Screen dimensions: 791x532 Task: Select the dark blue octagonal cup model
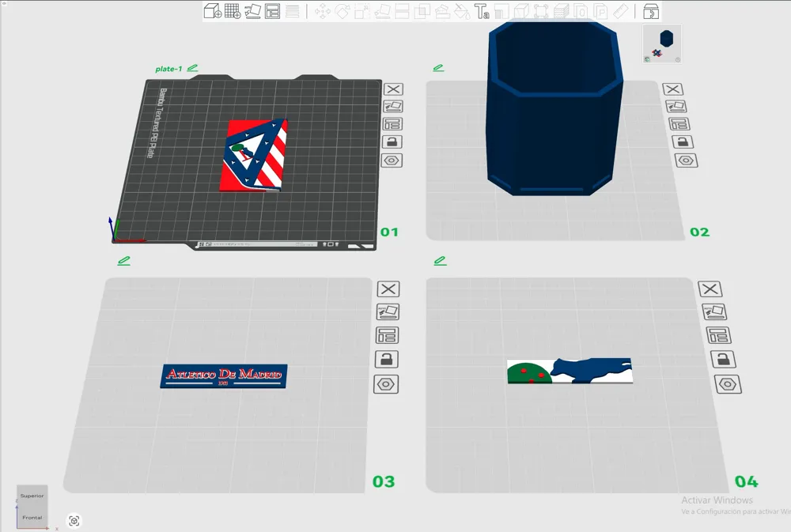[555, 106]
